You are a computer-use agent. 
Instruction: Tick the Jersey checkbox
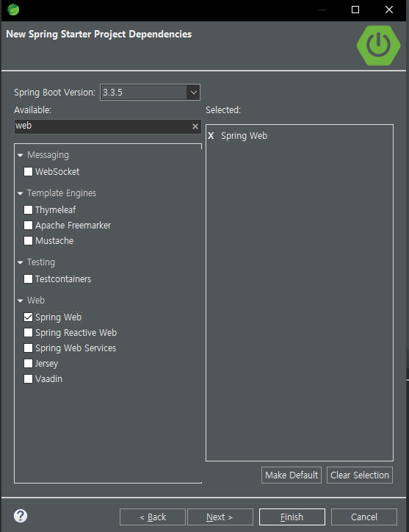(28, 364)
